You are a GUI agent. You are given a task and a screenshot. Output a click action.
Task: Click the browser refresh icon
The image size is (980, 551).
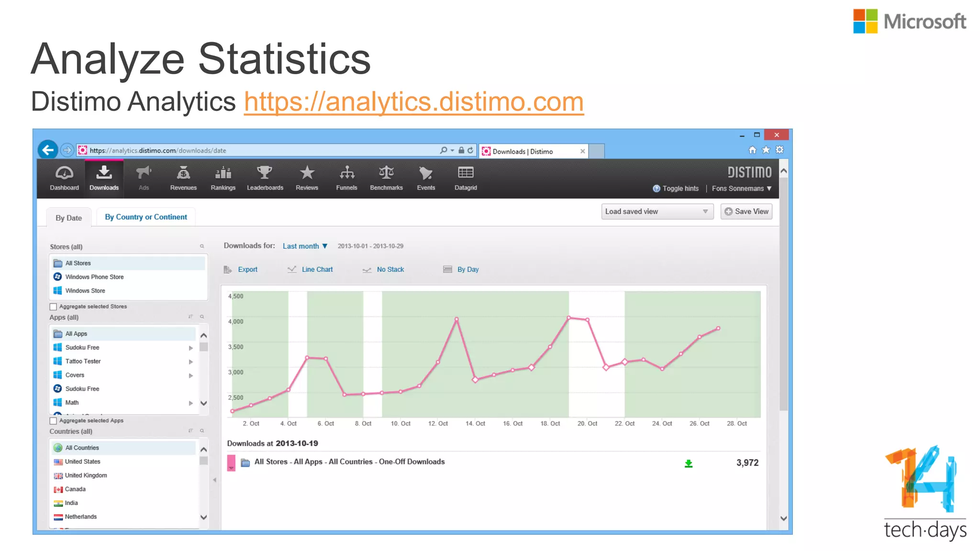tap(470, 150)
